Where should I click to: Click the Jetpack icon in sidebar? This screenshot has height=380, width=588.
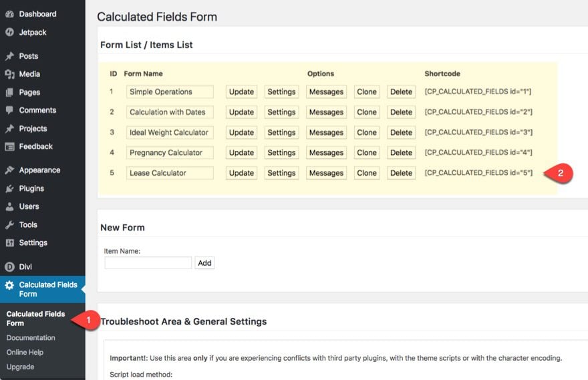pos(9,32)
